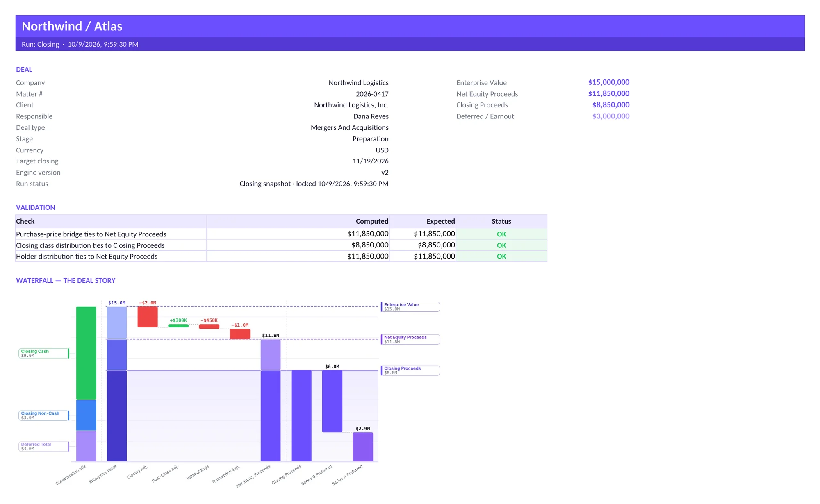Click the red −$2.0M Closing Adj. bar

148,317
